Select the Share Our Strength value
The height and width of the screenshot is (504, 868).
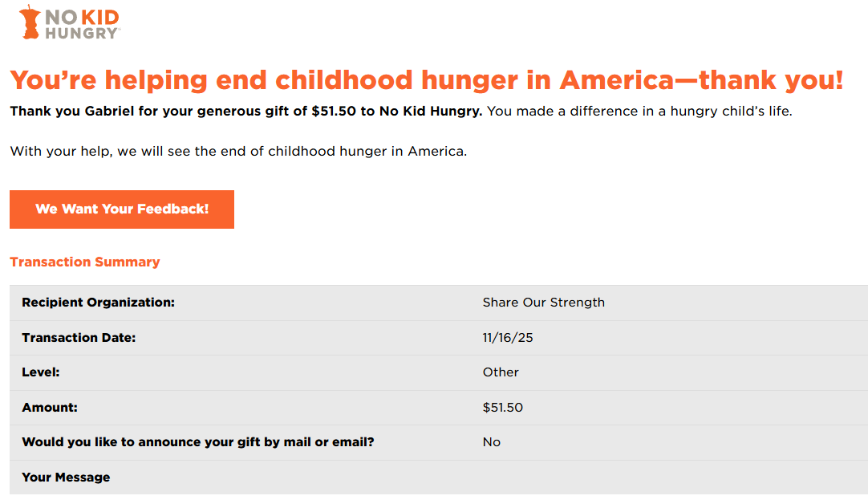[x=543, y=303]
